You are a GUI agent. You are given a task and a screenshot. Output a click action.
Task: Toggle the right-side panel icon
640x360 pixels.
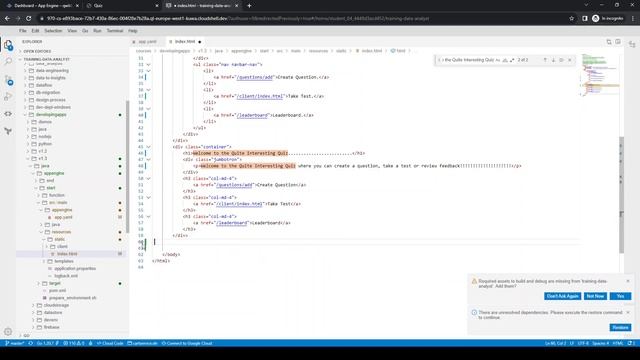pyautogui.click(x=632, y=44)
